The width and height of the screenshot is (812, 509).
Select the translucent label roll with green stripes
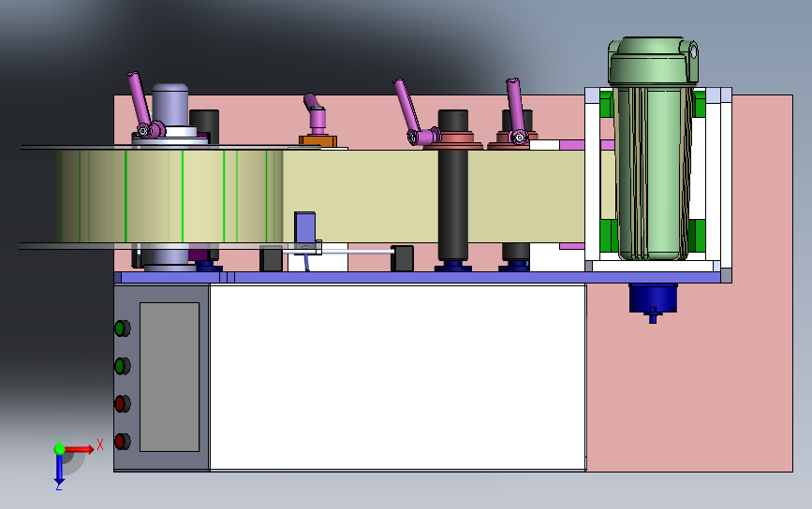coord(170,196)
